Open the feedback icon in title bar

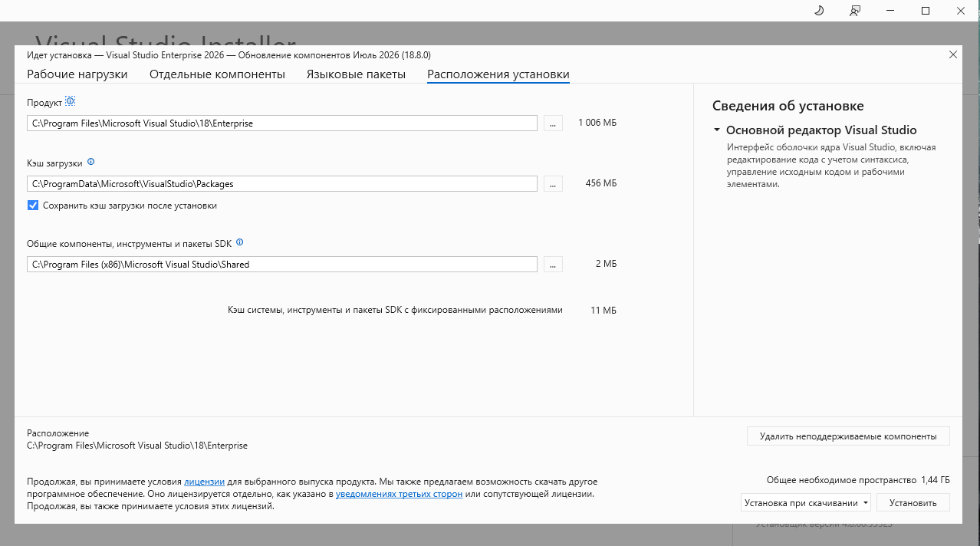[x=855, y=11]
